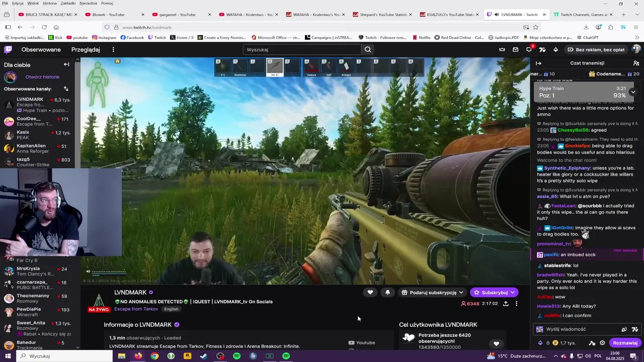Image resolution: width=644 pixels, height=362 pixels.
Task: Open Twitch home via logo
Action: [x=8, y=49]
